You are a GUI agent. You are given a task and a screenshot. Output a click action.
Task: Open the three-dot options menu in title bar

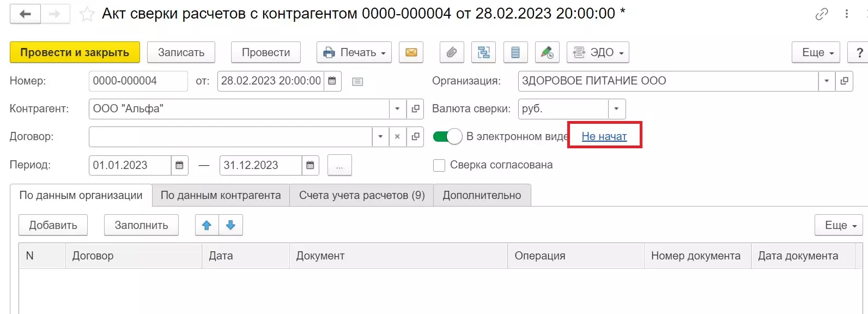point(847,14)
